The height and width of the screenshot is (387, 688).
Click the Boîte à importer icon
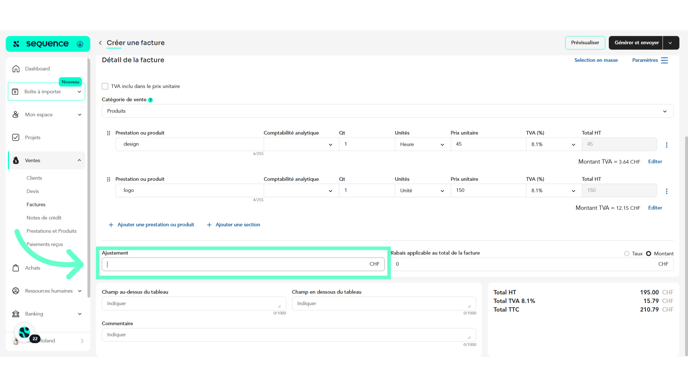15,92
